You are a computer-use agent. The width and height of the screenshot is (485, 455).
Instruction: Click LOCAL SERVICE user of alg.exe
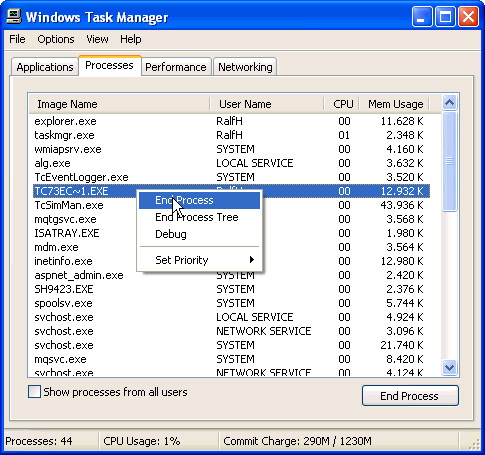[255, 163]
